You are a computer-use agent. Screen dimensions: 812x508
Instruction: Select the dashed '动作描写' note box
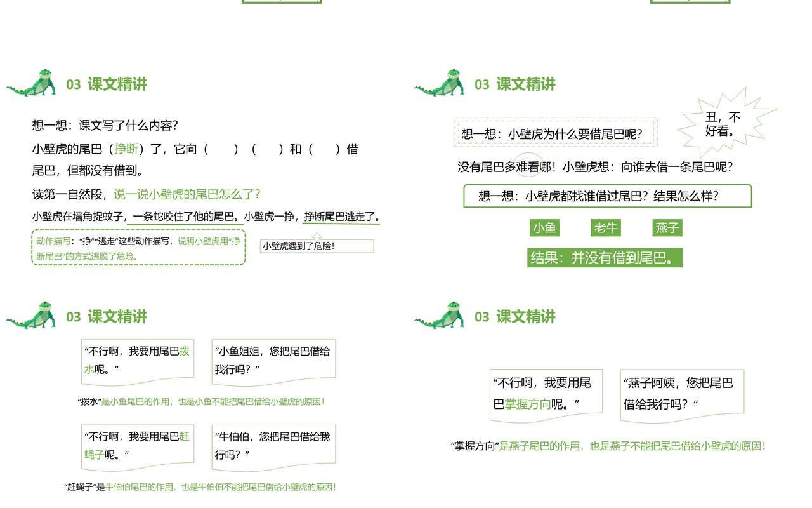pyautogui.click(x=138, y=247)
